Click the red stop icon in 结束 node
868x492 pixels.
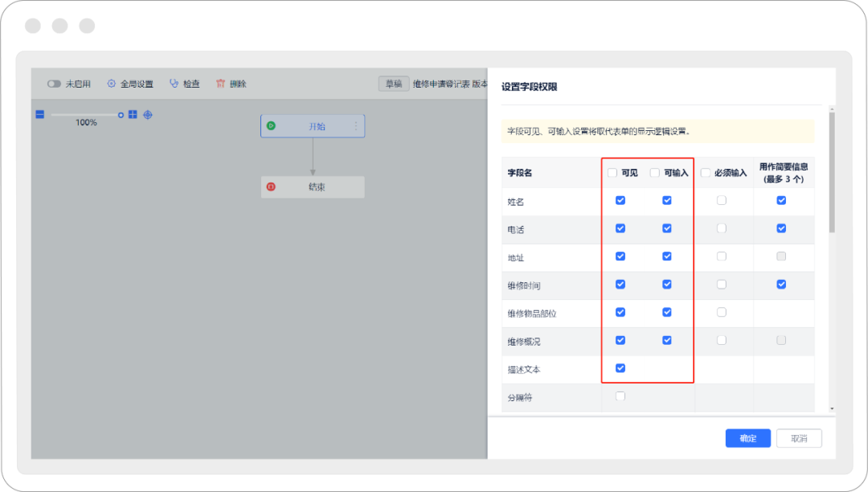point(272,187)
